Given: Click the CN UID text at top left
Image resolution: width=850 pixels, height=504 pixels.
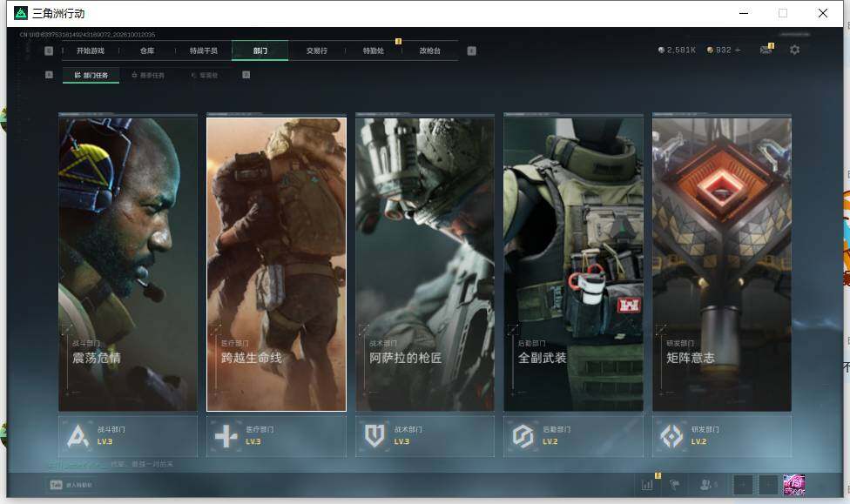Looking at the screenshot, I should (x=87, y=35).
